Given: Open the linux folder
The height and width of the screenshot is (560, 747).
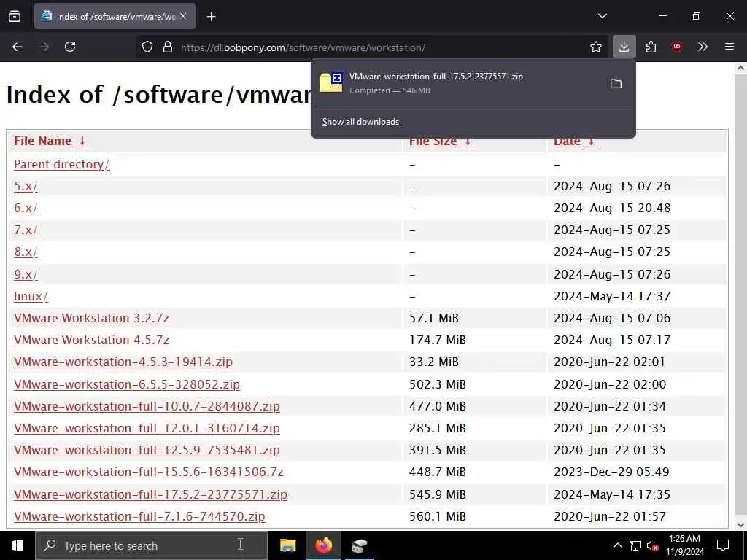Looking at the screenshot, I should tap(31, 296).
